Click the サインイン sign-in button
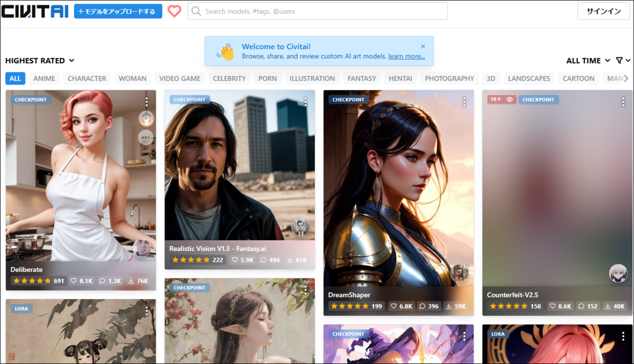This screenshot has height=364, width=634. [x=604, y=11]
